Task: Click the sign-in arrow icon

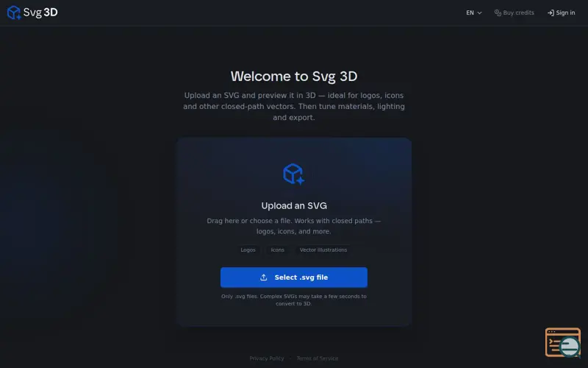Action: tap(551, 13)
